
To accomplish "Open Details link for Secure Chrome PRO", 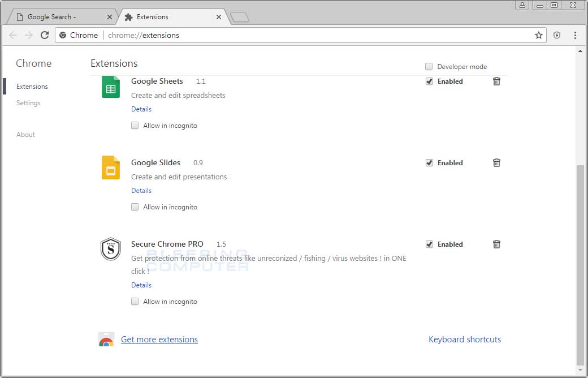I will pos(141,285).
